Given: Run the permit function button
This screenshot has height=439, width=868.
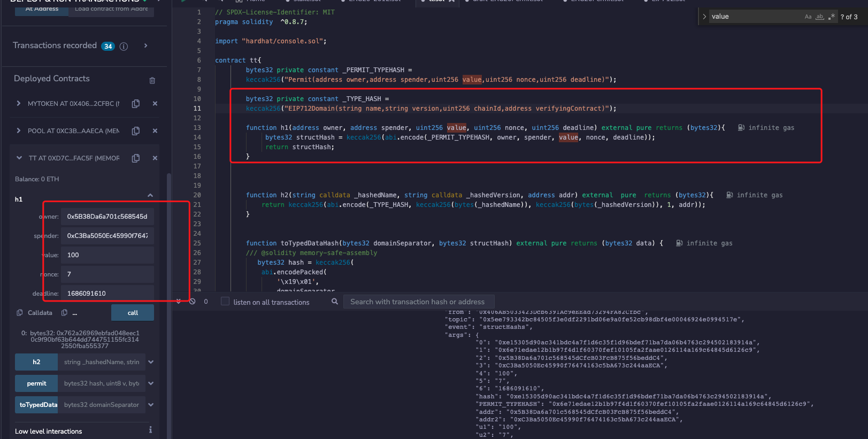Looking at the screenshot, I should [x=36, y=383].
